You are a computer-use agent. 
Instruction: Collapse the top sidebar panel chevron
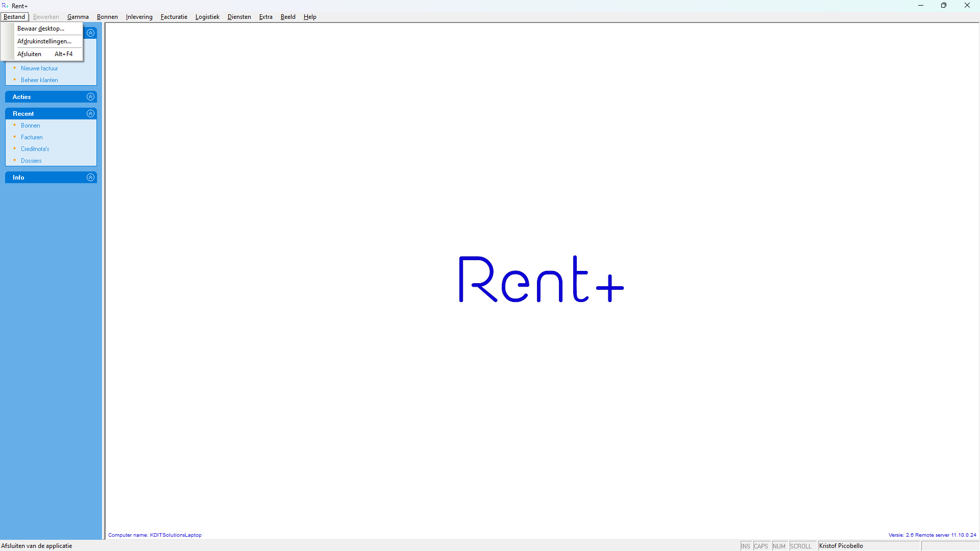(x=90, y=33)
